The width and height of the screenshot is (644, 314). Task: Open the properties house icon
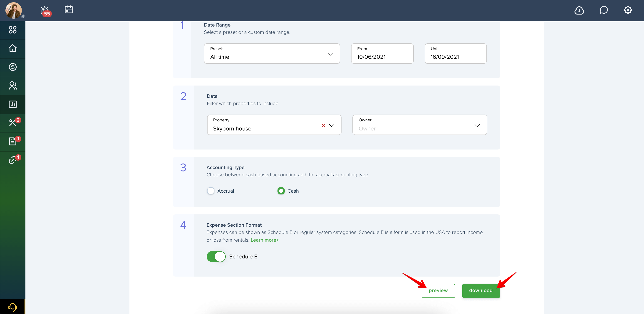[13, 49]
